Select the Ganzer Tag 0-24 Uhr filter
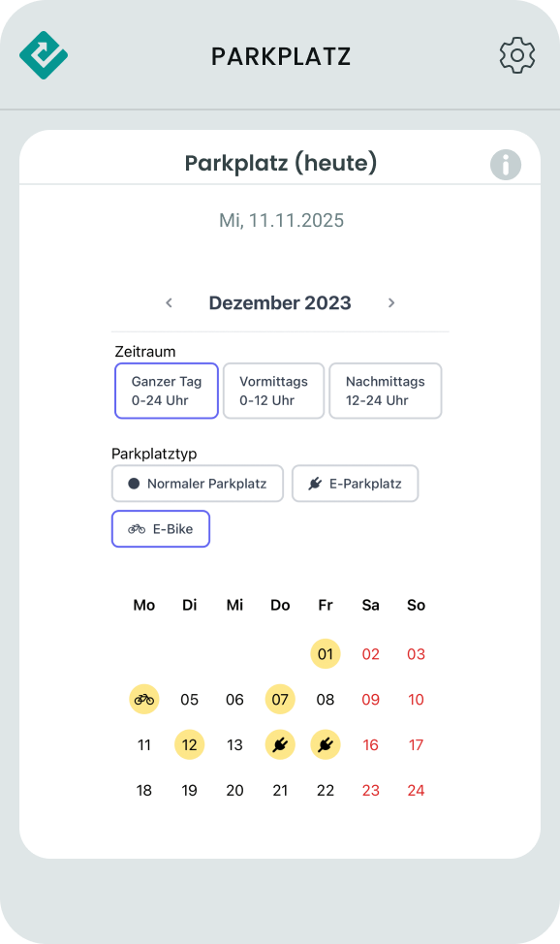 click(x=166, y=391)
